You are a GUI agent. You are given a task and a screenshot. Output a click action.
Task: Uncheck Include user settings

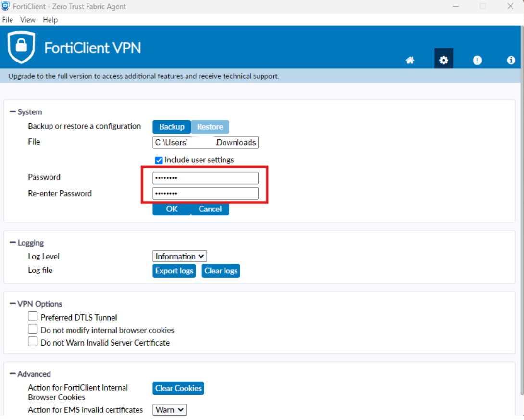(159, 161)
